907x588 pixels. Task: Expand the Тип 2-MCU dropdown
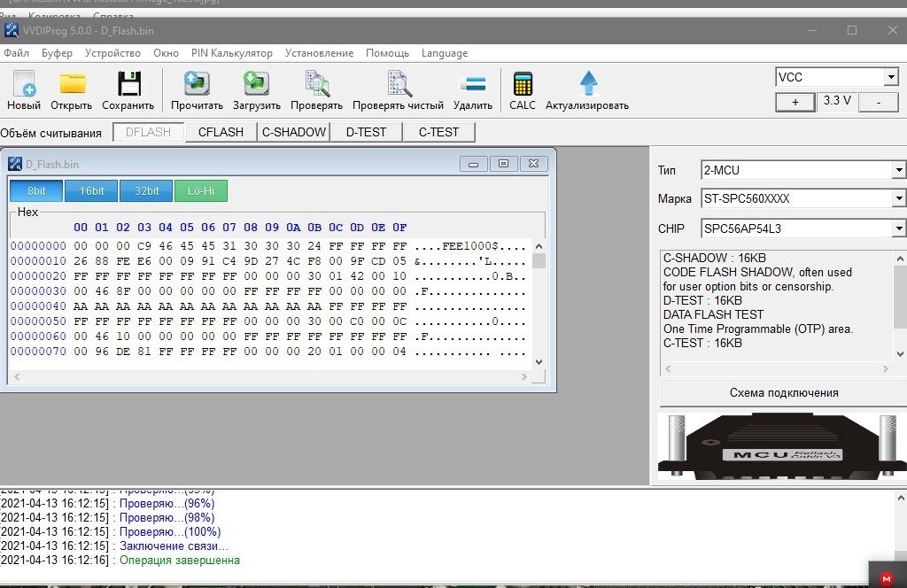click(x=898, y=170)
